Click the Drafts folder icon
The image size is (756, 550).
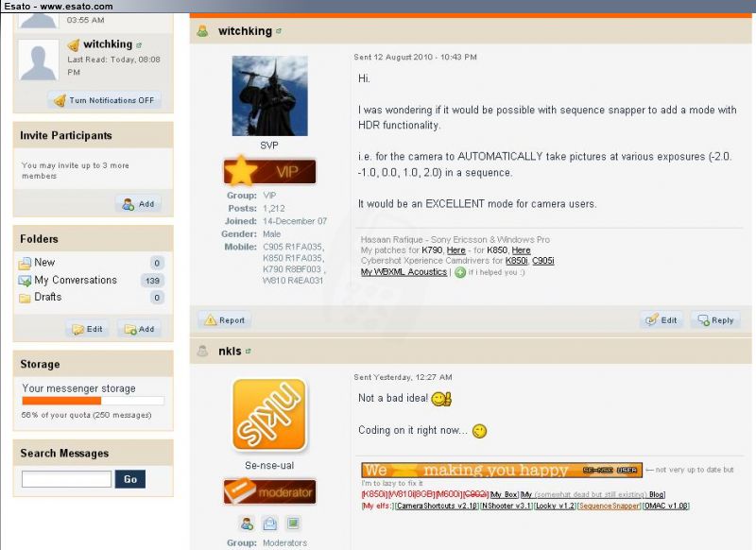(x=25, y=298)
